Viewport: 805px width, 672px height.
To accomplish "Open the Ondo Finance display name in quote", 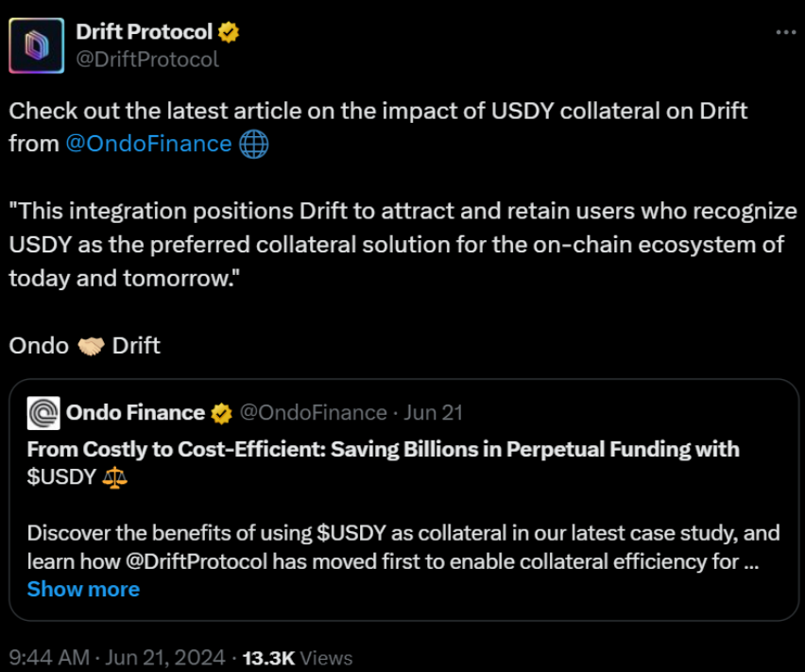I will tap(135, 413).
